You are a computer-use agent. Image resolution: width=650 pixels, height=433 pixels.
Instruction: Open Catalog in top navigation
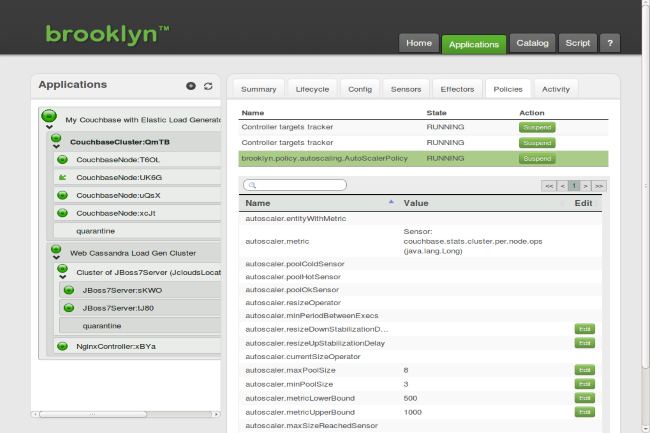tap(532, 43)
